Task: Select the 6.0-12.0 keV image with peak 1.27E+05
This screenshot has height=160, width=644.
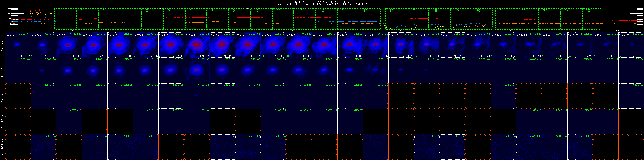Action: click(x=69, y=70)
